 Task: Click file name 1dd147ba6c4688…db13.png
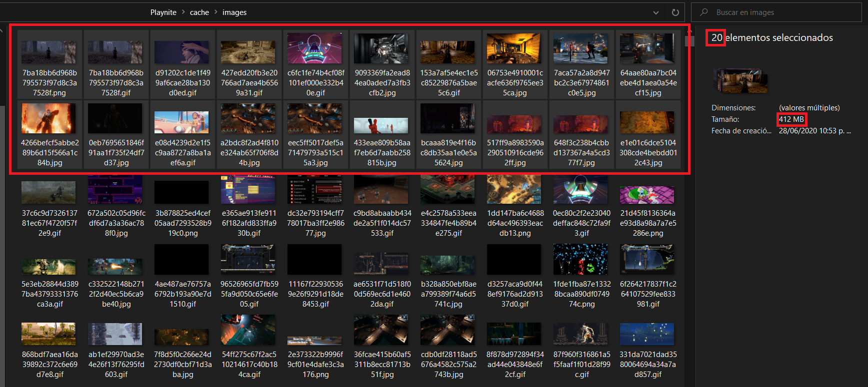(515, 223)
